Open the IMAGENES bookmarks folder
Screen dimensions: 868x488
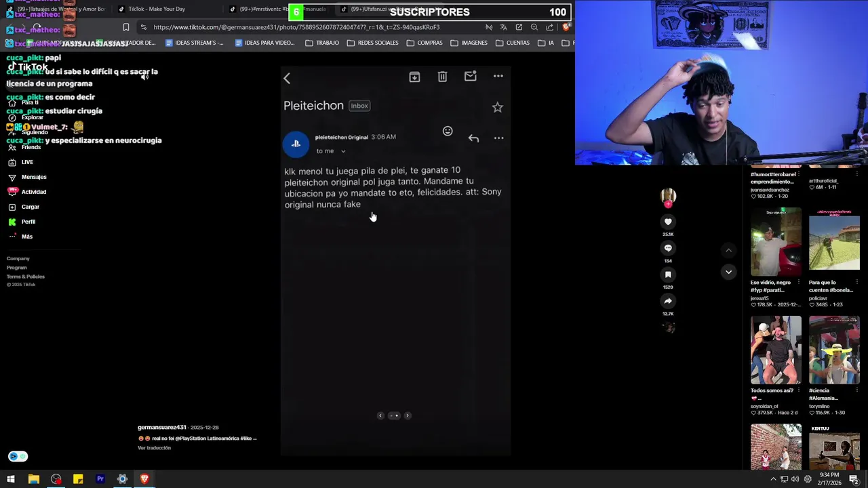click(469, 43)
